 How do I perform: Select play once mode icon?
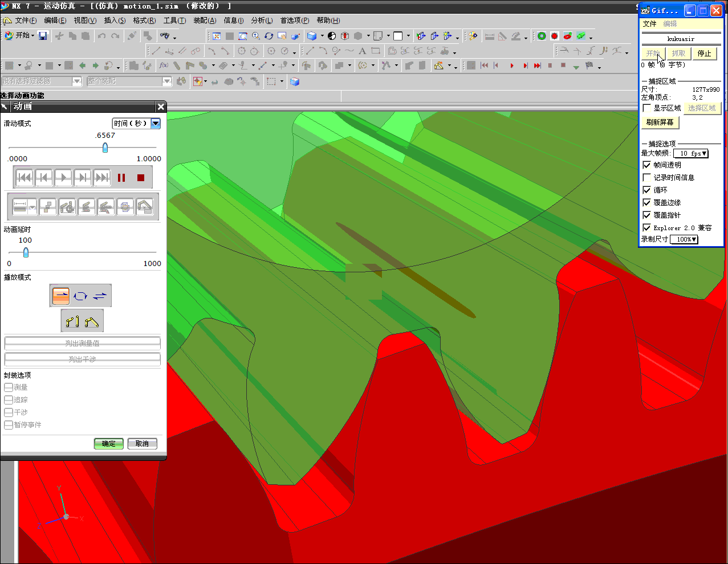(x=61, y=296)
